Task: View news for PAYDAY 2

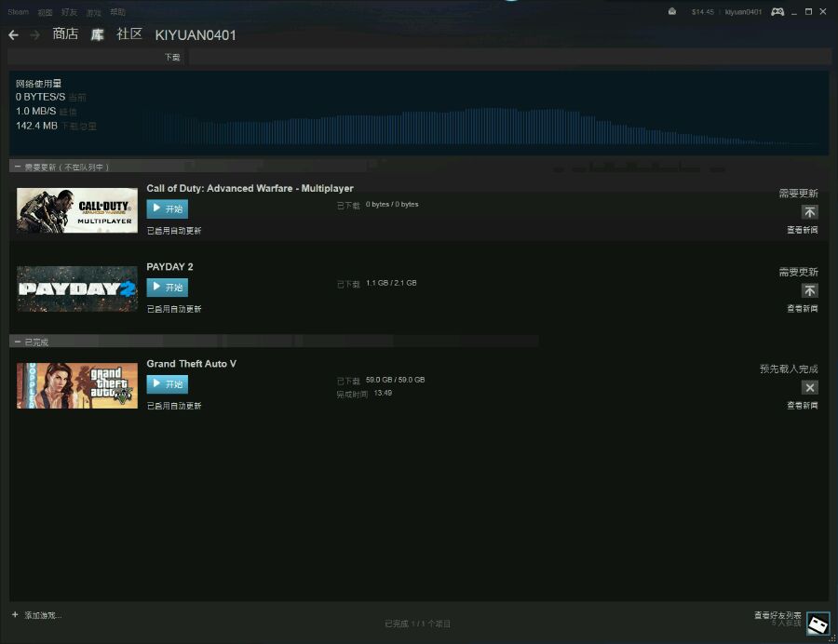Action: (x=803, y=308)
